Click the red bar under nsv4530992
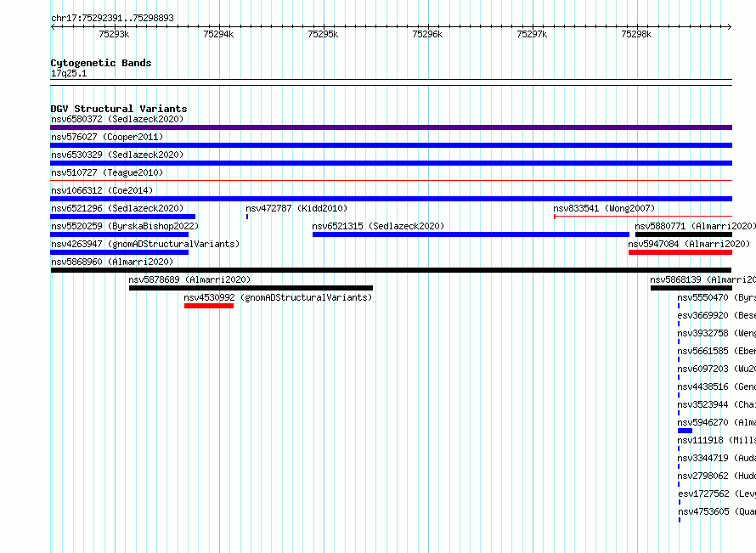 (209, 306)
